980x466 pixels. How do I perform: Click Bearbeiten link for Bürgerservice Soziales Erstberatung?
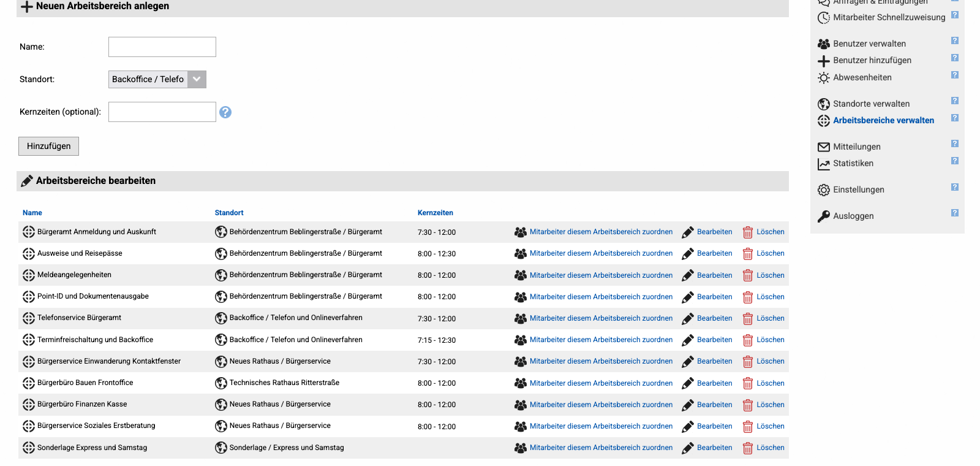point(714,426)
